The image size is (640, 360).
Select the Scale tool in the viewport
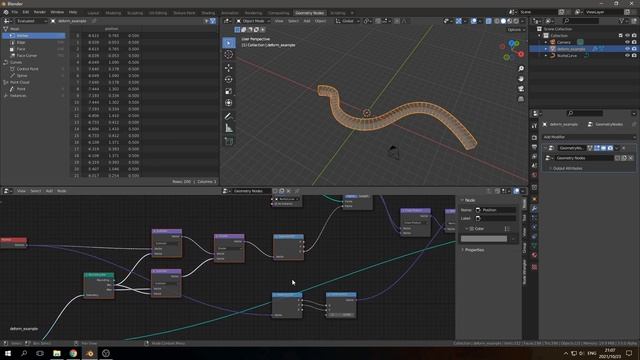[x=229, y=91]
